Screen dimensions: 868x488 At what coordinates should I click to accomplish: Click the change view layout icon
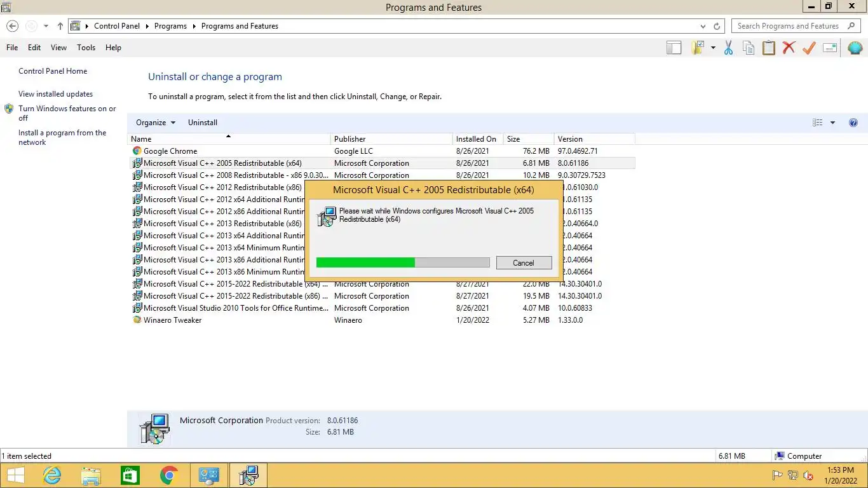(818, 123)
